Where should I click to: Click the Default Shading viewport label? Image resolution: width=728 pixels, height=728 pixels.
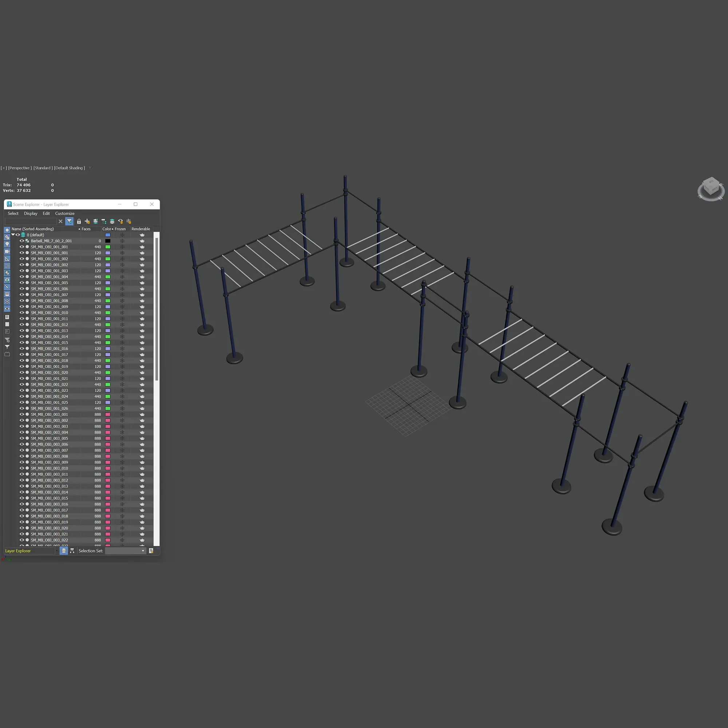click(69, 168)
